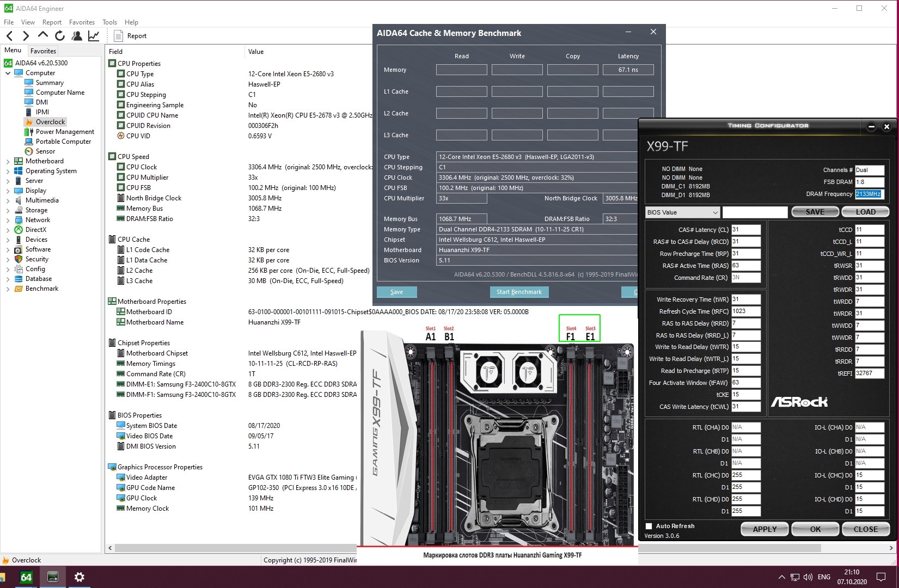The width and height of the screenshot is (899, 588).
Task: Click the Forward arrow in AIDA64 toolbar
Action: point(26,36)
